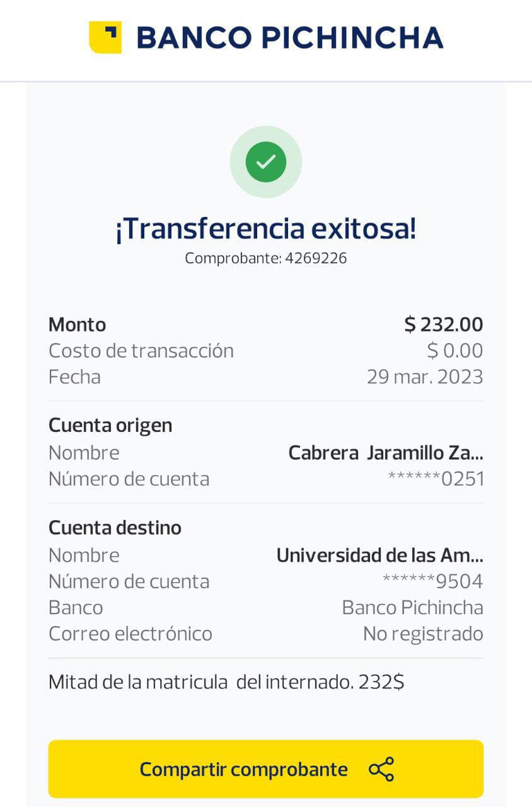Click the Cuenta destino section heading
The height and width of the screenshot is (807, 532).
pyautogui.click(x=115, y=528)
